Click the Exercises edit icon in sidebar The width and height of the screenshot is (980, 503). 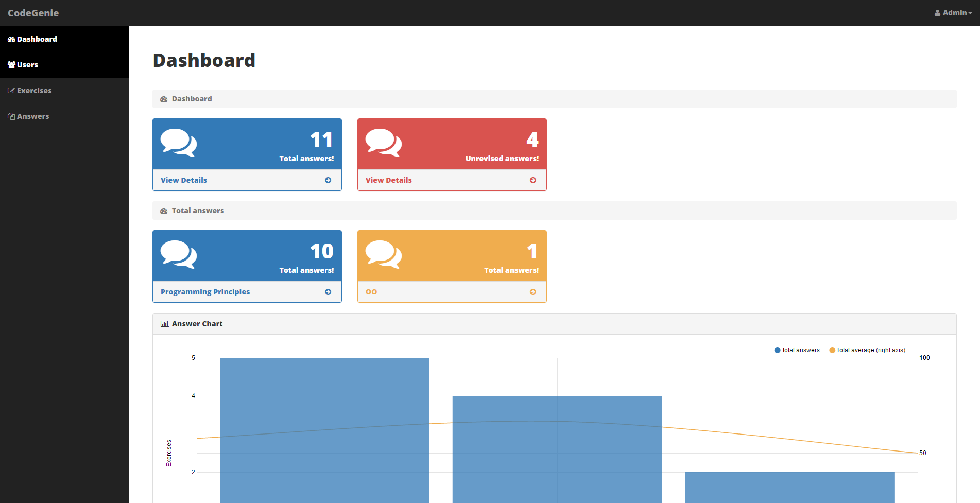click(11, 91)
